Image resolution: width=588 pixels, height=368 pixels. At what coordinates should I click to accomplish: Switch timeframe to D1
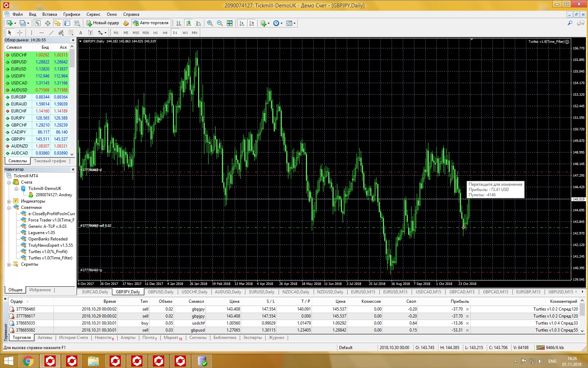click(175, 33)
